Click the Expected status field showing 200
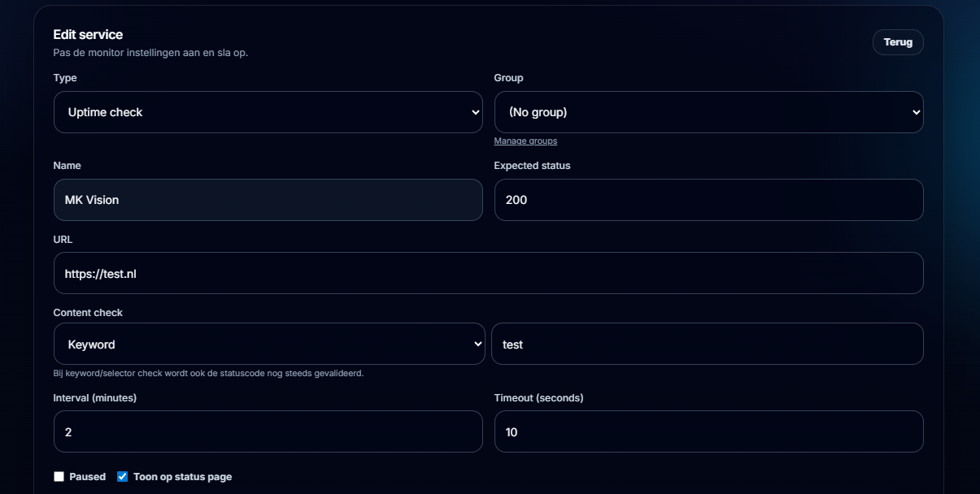 [708, 200]
